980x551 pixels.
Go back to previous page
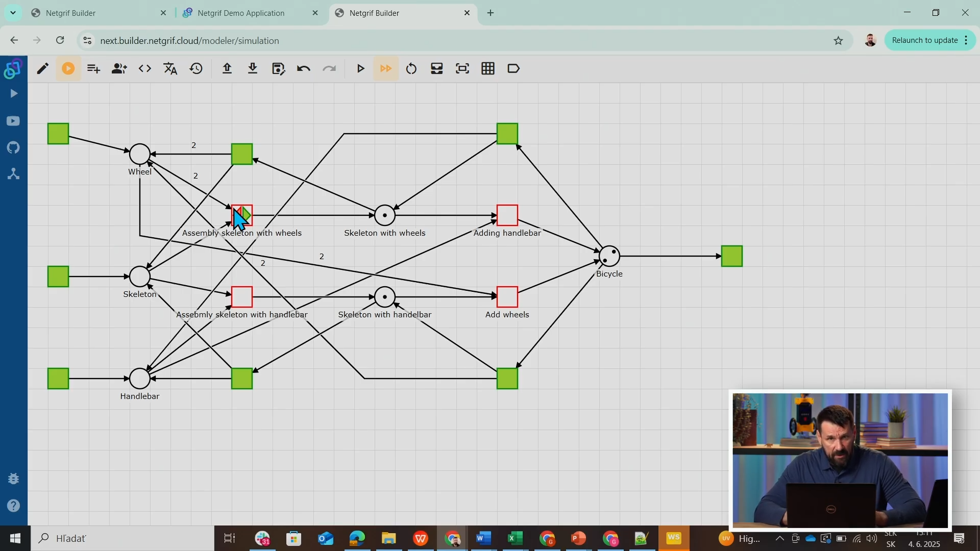click(x=14, y=40)
